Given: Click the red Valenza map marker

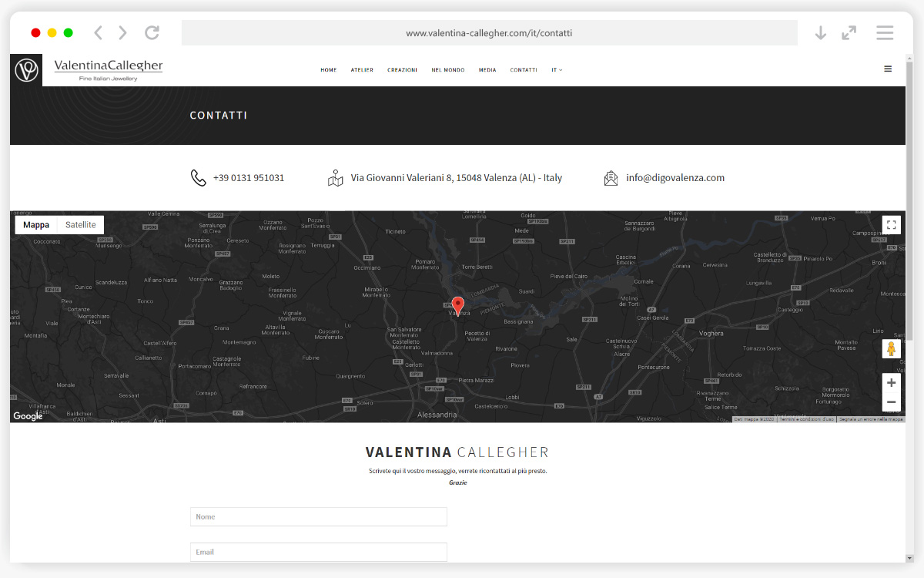Looking at the screenshot, I should point(458,305).
